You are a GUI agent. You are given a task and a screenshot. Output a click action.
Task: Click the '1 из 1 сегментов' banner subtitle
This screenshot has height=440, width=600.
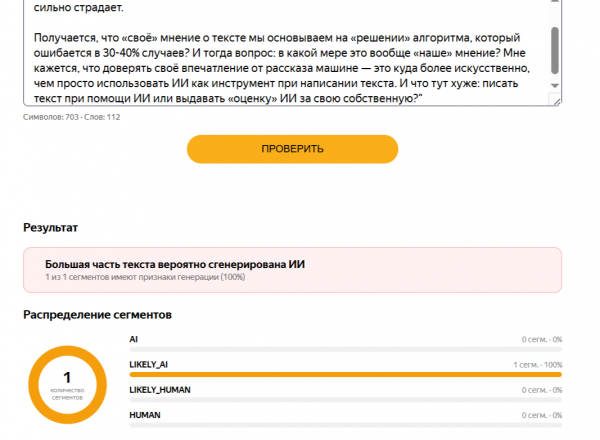tap(145, 277)
